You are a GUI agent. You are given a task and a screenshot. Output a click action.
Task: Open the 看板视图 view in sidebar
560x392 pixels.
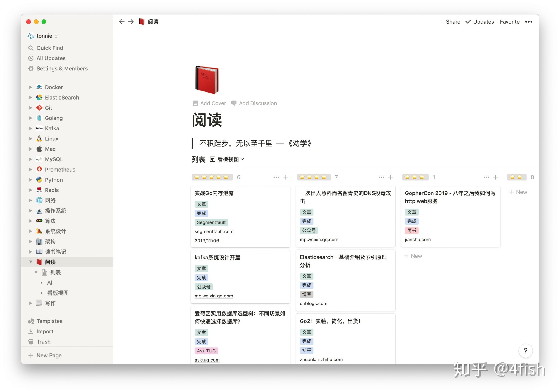(x=58, y=293)
